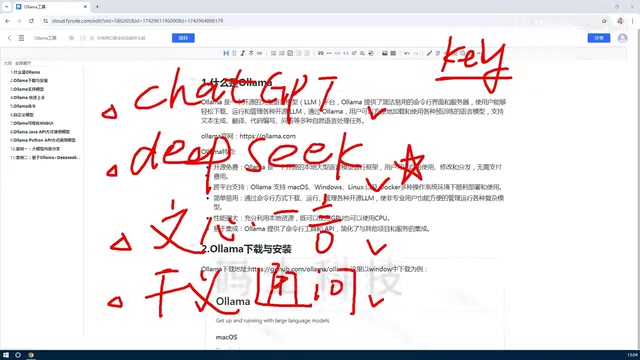640x360 pixels.
Task: Click the browser address bar URL
Action: (x=138, y=21)
